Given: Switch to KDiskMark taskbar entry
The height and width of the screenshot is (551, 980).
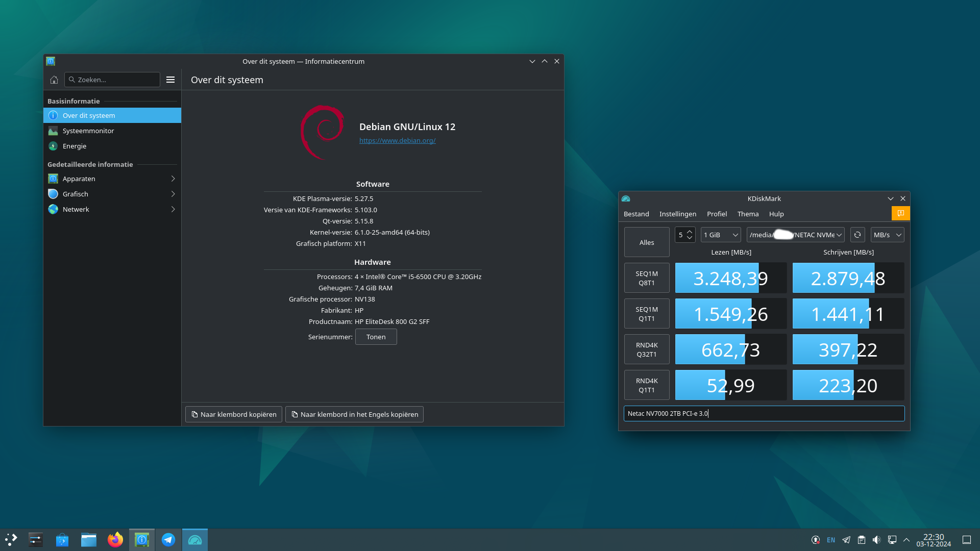Looking at the screenshot, I should [195, 540].
